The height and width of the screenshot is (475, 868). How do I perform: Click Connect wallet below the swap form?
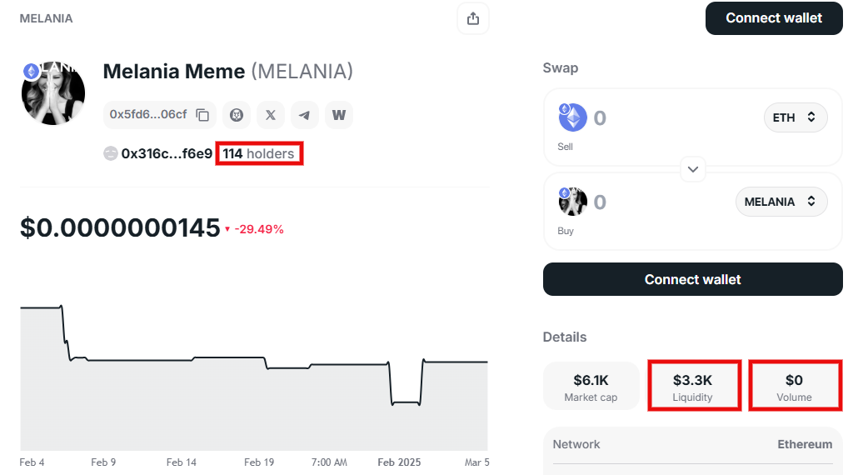pyautogui.click(x=692, y=279)
